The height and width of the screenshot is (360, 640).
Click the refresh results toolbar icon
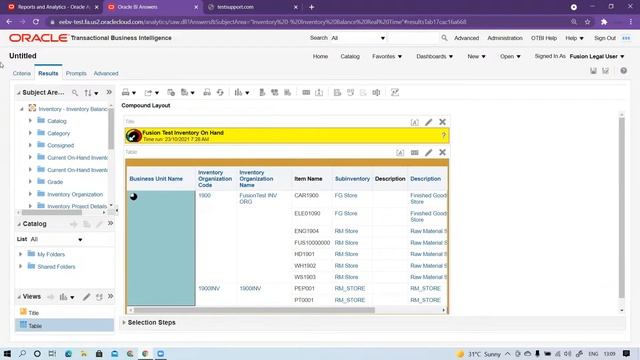(220, 93)
